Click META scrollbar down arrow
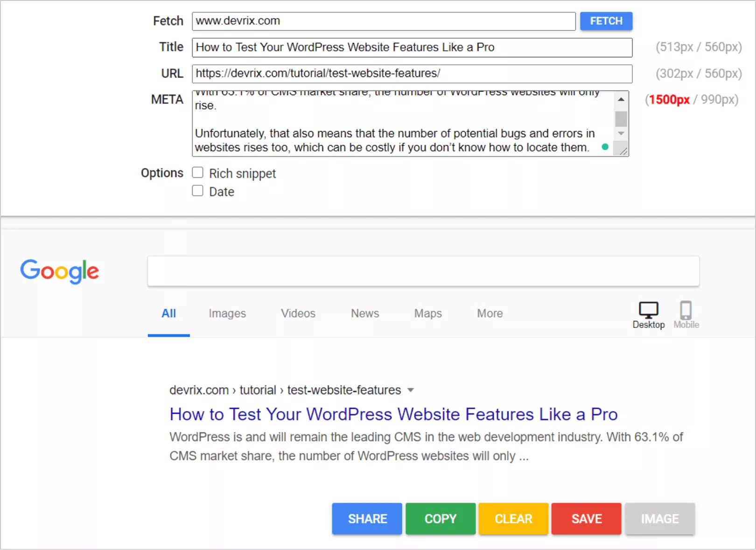Viewport: 756px width, 550px height. (621, 133)
